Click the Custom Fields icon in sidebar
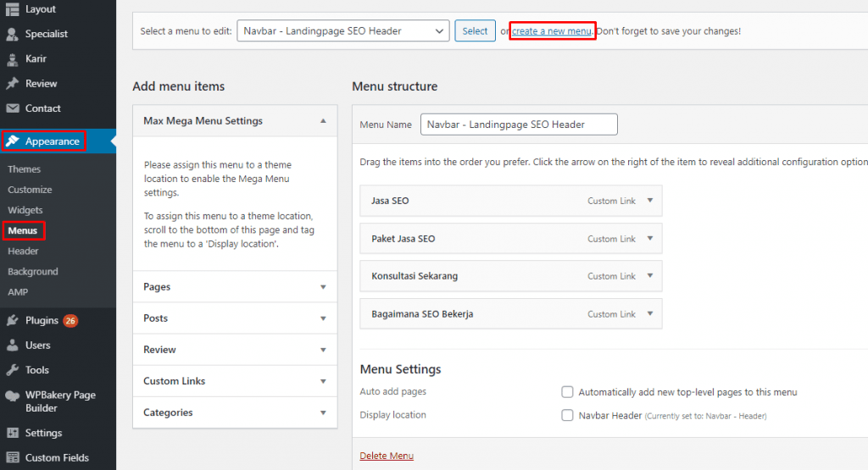The height and width of the screenshot is (470, 868). (x=13, y=457)
